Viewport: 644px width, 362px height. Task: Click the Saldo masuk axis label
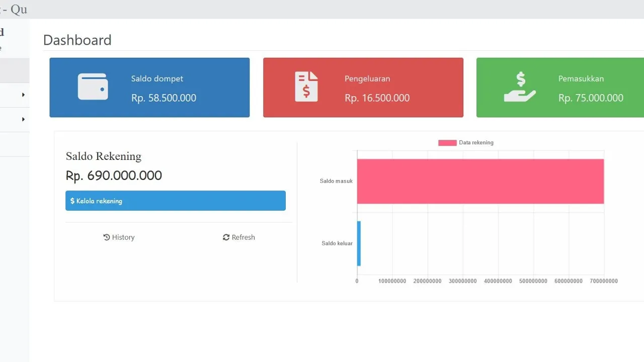click(336, 181)
